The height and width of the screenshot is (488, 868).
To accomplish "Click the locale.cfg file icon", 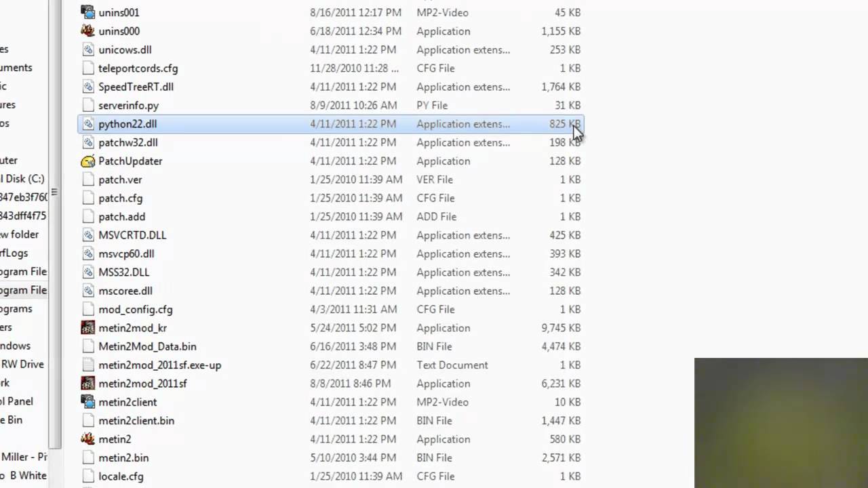I will [87, 476].
